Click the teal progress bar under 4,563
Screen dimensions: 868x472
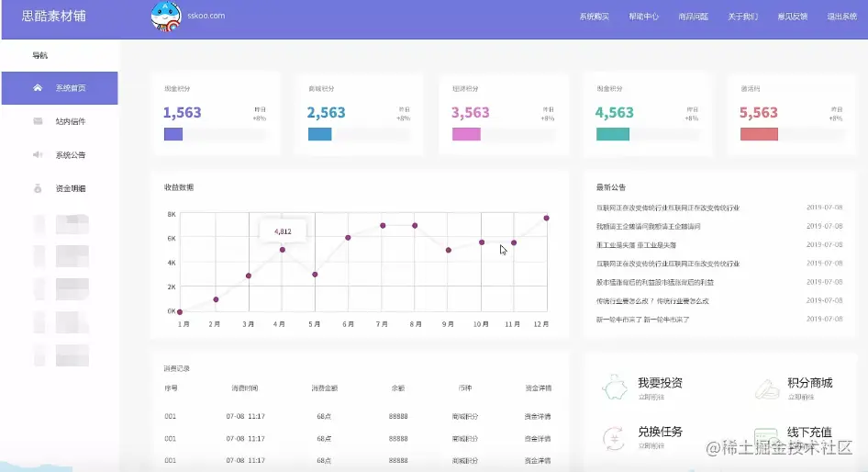pyautogui.click(x=613, y=134)
